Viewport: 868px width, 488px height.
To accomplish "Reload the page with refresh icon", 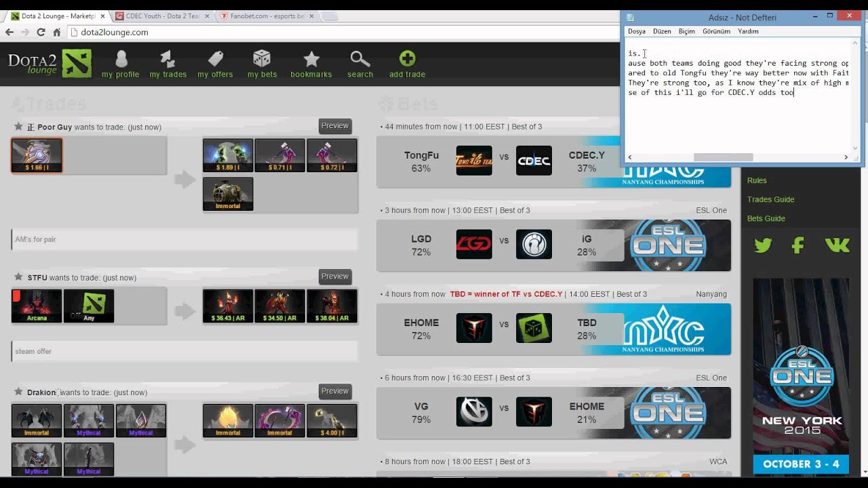I will [x=41, y=32].
